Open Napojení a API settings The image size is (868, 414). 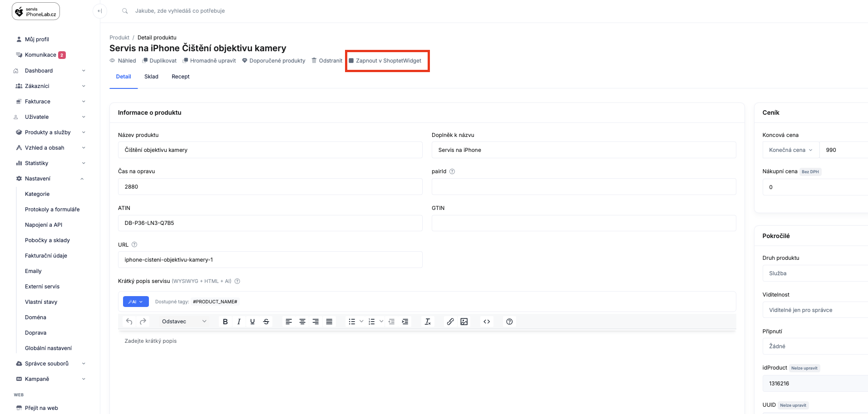coord(44,225)
